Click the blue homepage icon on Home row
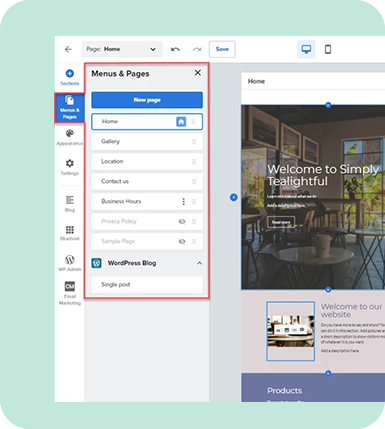 181,122
